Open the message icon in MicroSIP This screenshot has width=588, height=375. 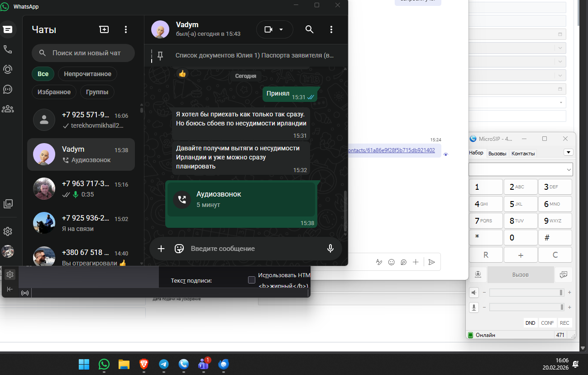tap(564, 274)
